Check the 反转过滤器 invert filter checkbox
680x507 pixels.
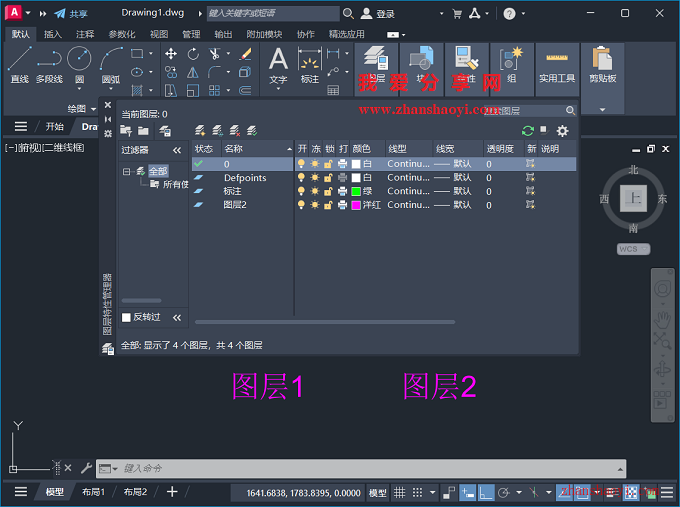pos(126,317)
